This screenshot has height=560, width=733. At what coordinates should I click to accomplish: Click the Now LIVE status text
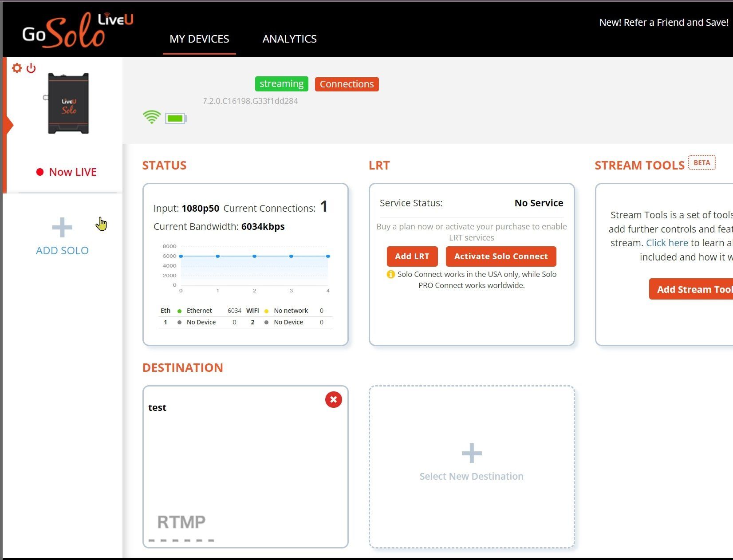[x=73, y=172]
